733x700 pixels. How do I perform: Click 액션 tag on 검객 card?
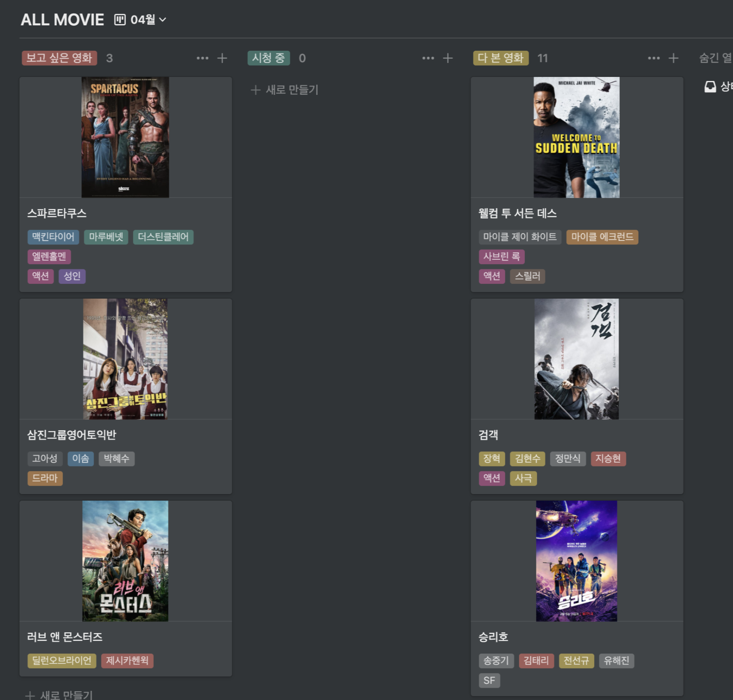pos(492,478)
